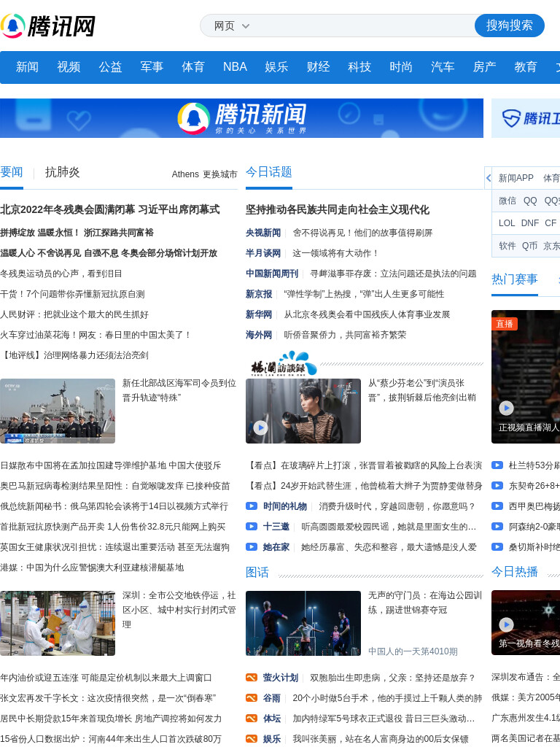This screenshot has width=560, height=747.
Task: Click 更换城市 link next to Athens
Action: (220, 174)
